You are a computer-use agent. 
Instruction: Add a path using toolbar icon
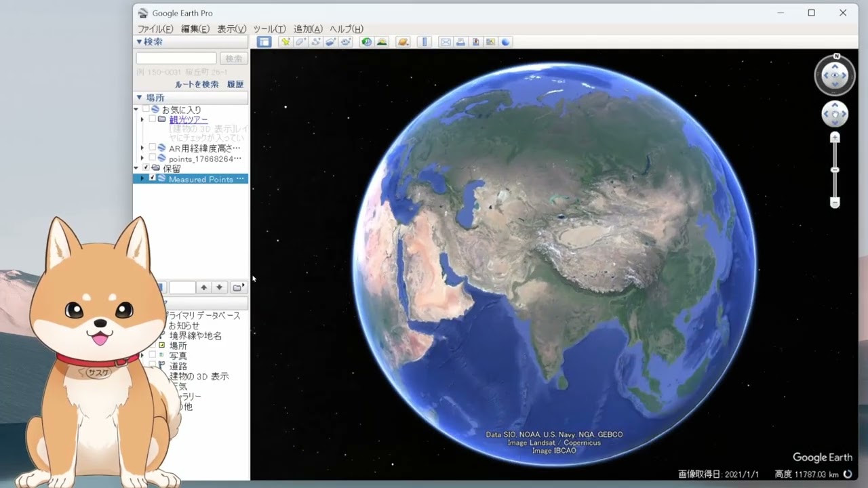coord(315,42)
